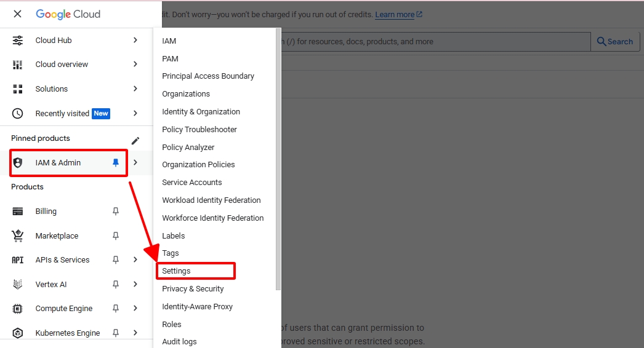Edit pinned products with pencil icon
Image resolution: width=644 pixels, height=348 pixels.
click(135, 141)
